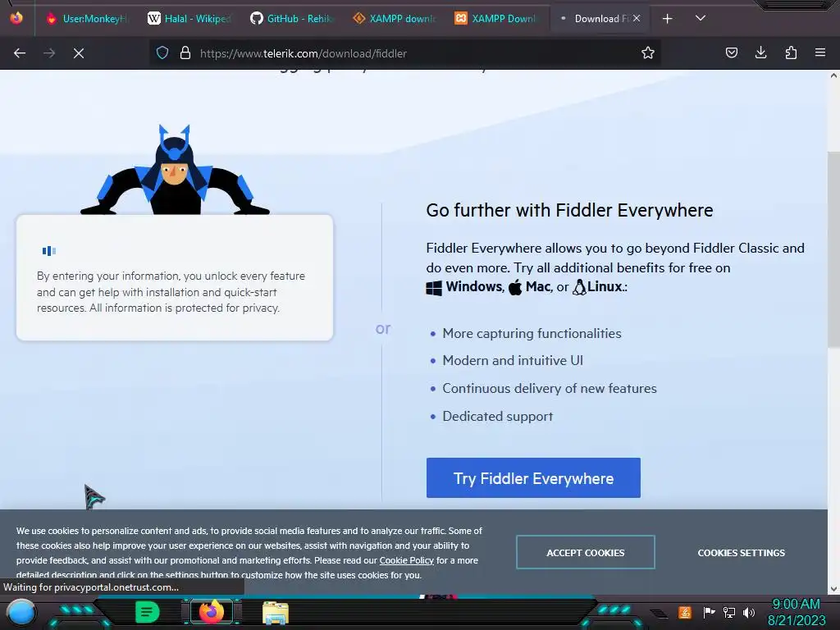Open Cookies Settings

pyautogui.click(x=741, y=553)
